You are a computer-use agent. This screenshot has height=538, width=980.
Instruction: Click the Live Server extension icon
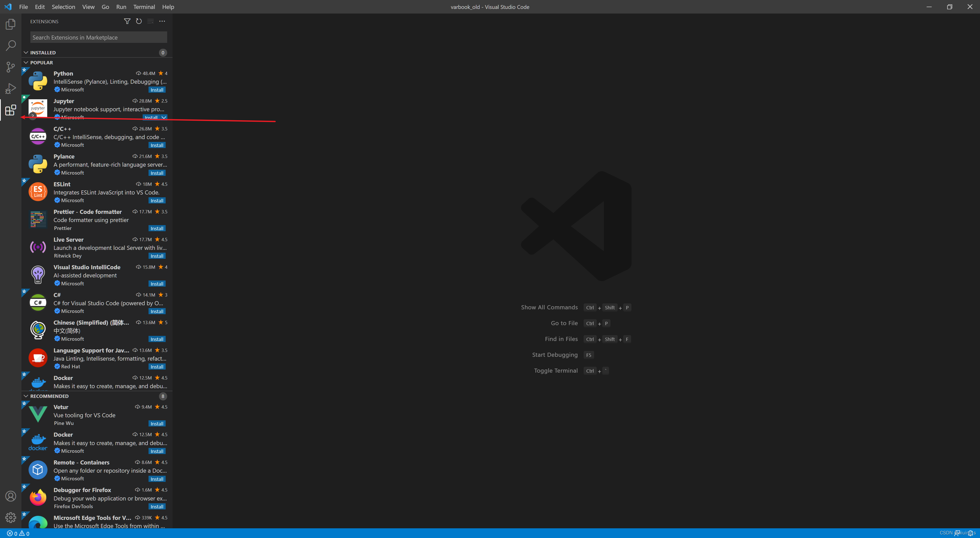pyautogui.click(x=38, y=247)
